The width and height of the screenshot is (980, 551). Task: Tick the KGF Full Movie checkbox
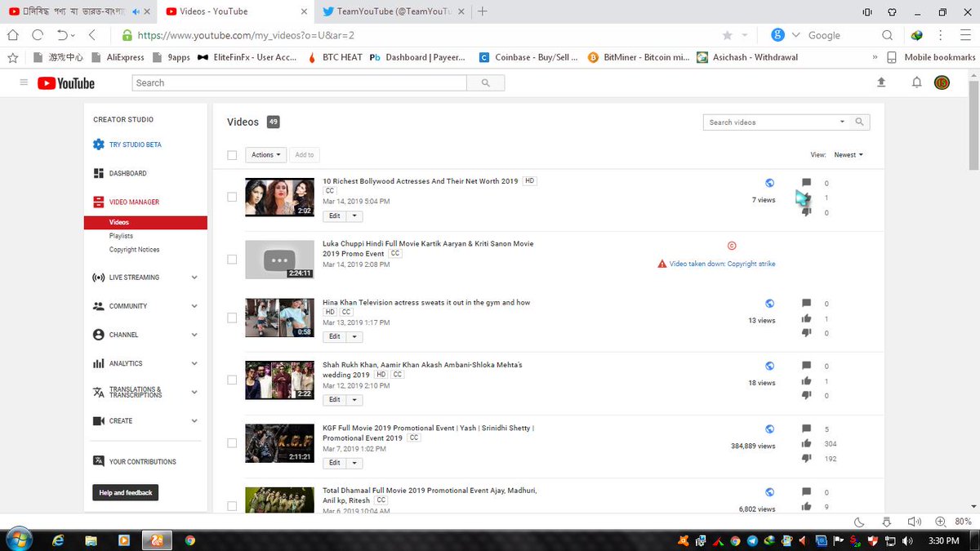coord(232,442)
